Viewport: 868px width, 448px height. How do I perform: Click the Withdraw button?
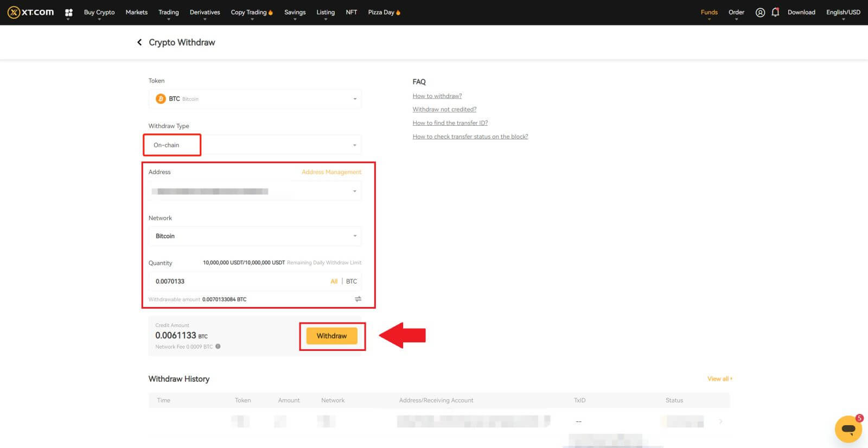[331, 336]
